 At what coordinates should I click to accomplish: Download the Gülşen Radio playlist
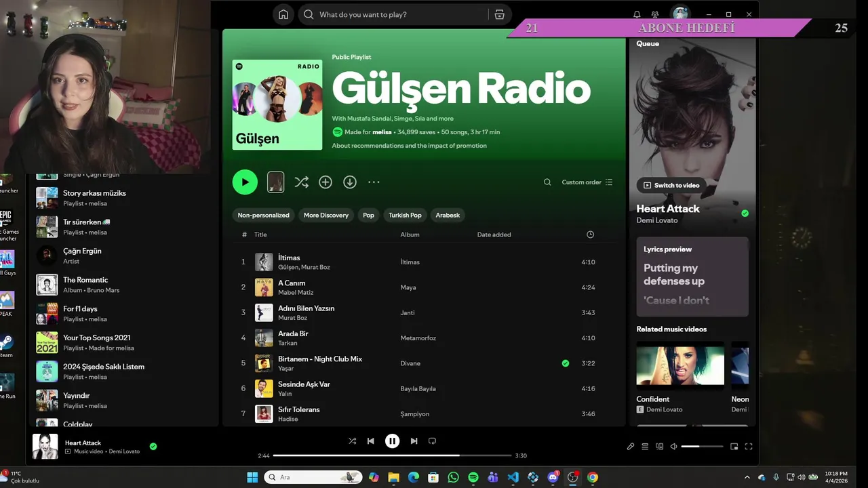pyautogui.click(x=350, y=182)
